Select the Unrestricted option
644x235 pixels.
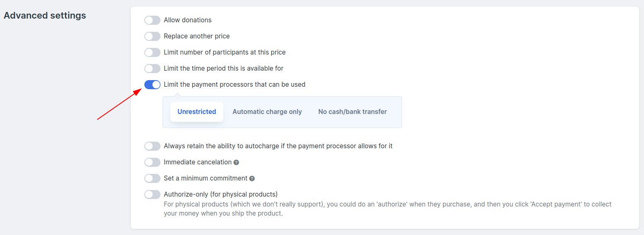(197, 112)
